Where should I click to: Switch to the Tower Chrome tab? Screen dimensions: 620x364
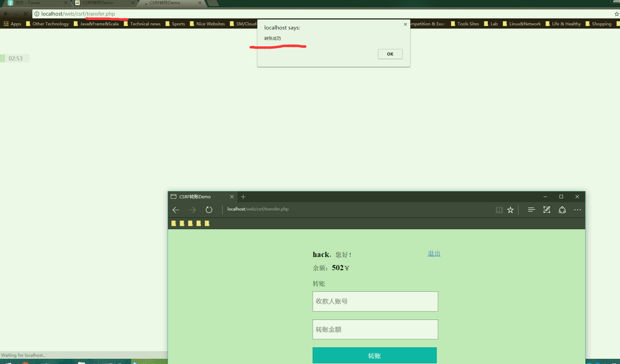(35, 3)
